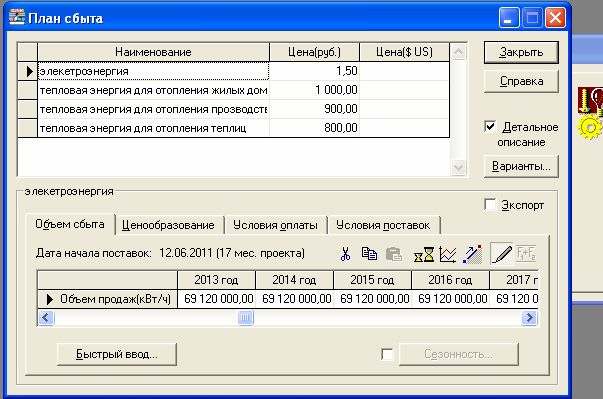Screen dimensions: 603x399
Task: Click the copy icon in sales toolbar
Action: [x=369, y=254]
